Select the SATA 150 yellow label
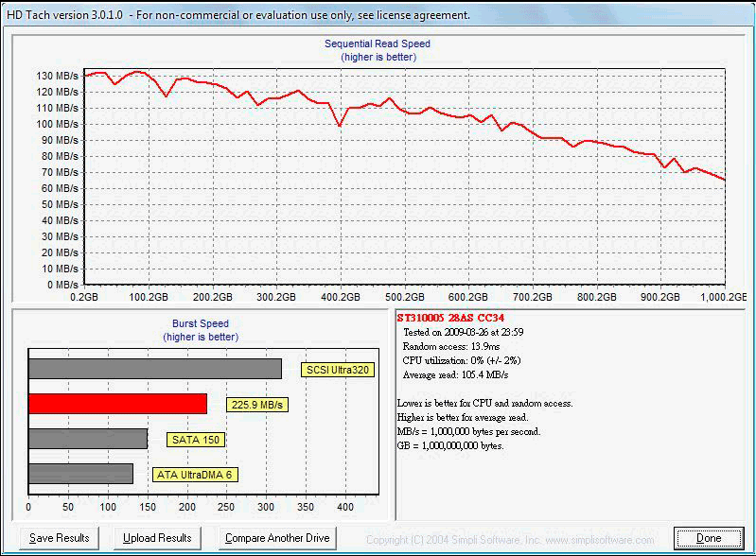 (196, 440)
